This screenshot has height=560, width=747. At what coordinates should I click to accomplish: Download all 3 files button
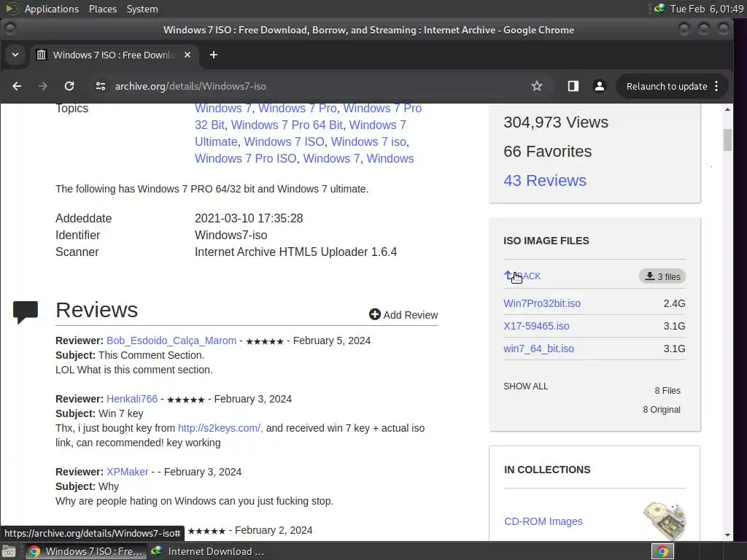pos(662,276)
